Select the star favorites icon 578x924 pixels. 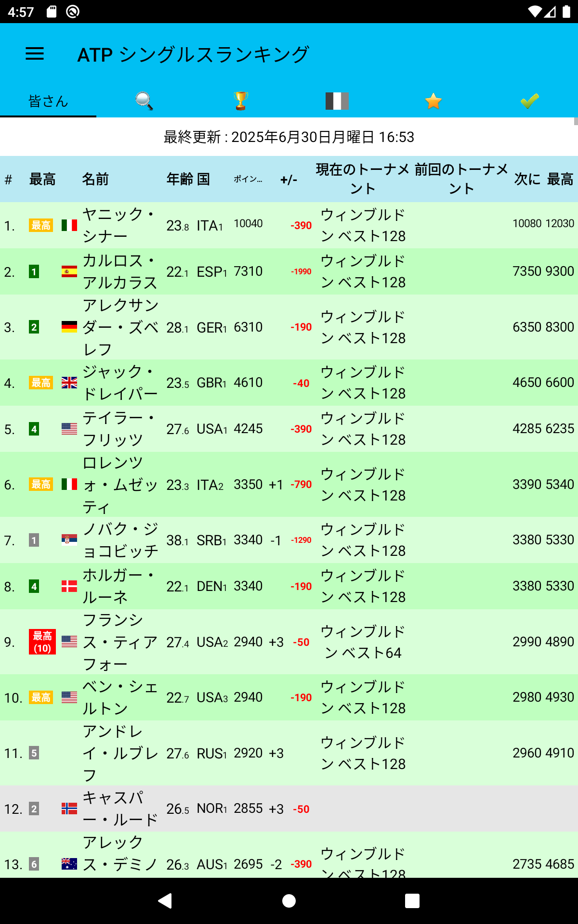433,101
